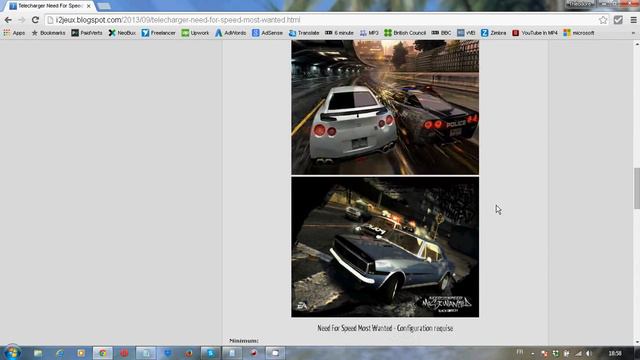Viewport: 640px width, 360px height.
Task: Click the checkmark extension icon
Action: (x=618, y=20)
